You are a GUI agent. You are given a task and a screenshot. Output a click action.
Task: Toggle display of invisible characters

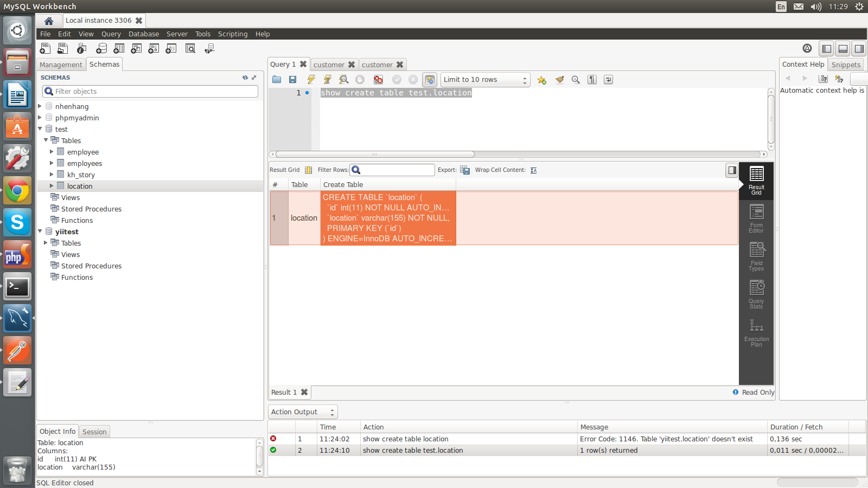pos(592,80)
